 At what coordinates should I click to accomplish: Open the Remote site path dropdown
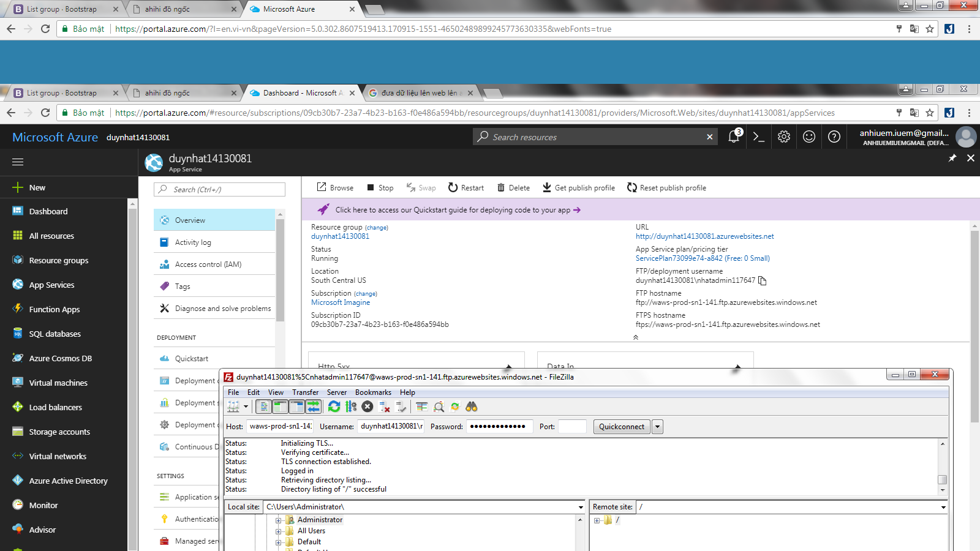(x=943, y=507)
